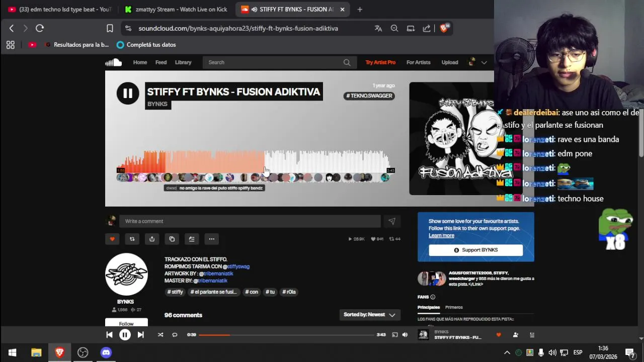This screenshot has height=362, width=644.
Task: Open the For Artists menu item
Action: click(419, 62)
